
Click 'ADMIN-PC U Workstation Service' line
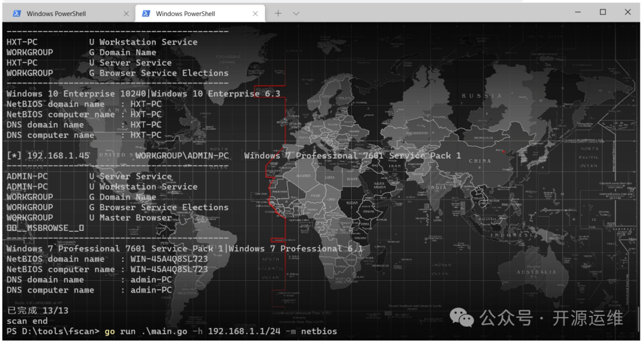102,187
